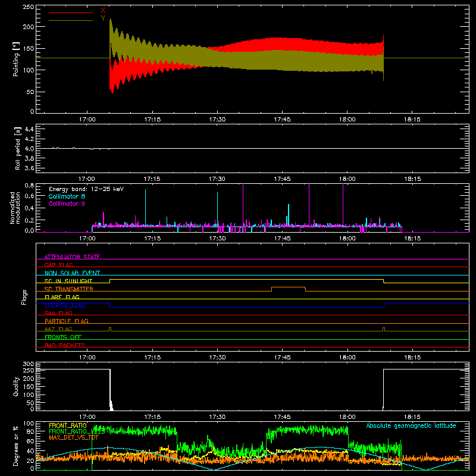Click the second AAZ_FLAG pulse near 18:08
This screenshot has width=476, height=476.
tap(384, 329)
